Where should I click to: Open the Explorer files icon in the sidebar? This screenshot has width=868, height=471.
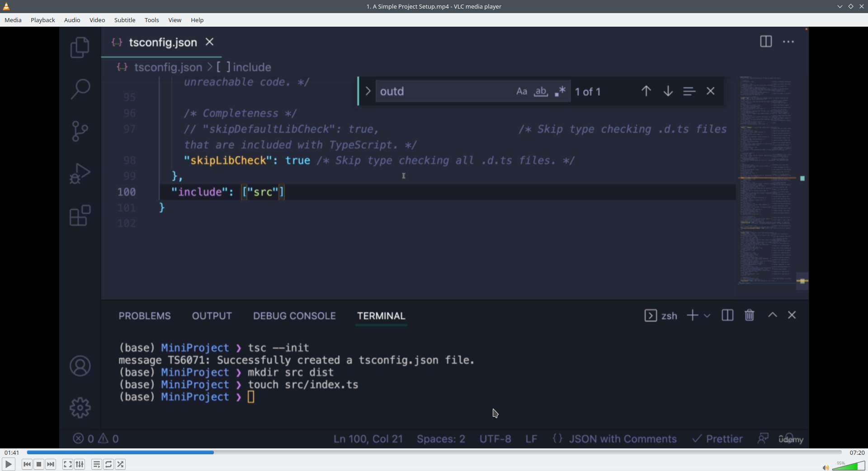(80, 47)
